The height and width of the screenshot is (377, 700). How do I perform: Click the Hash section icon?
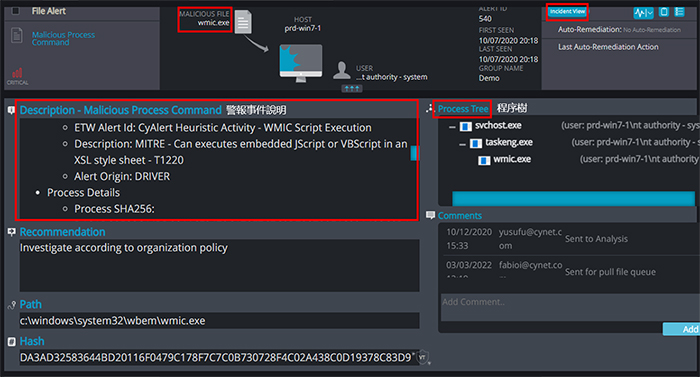click(x=12, y=342)
